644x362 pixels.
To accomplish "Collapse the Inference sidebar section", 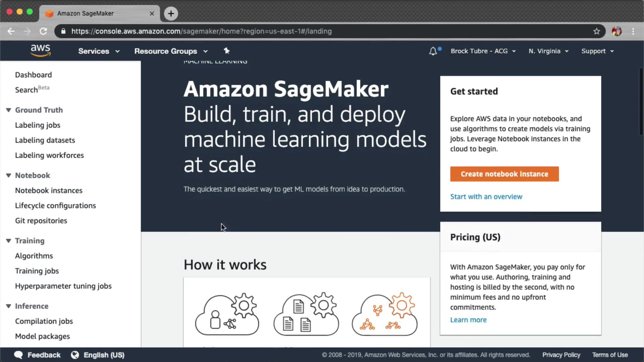I will 9,306.
